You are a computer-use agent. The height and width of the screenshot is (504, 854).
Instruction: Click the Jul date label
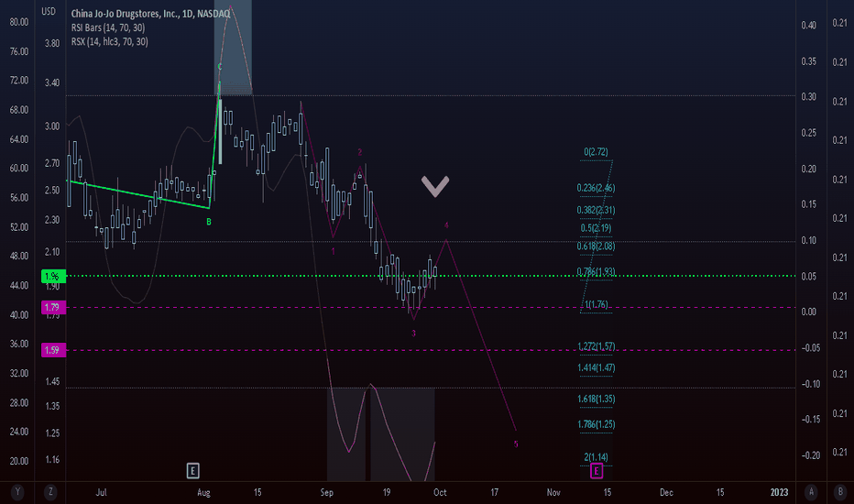click(101, 493)
